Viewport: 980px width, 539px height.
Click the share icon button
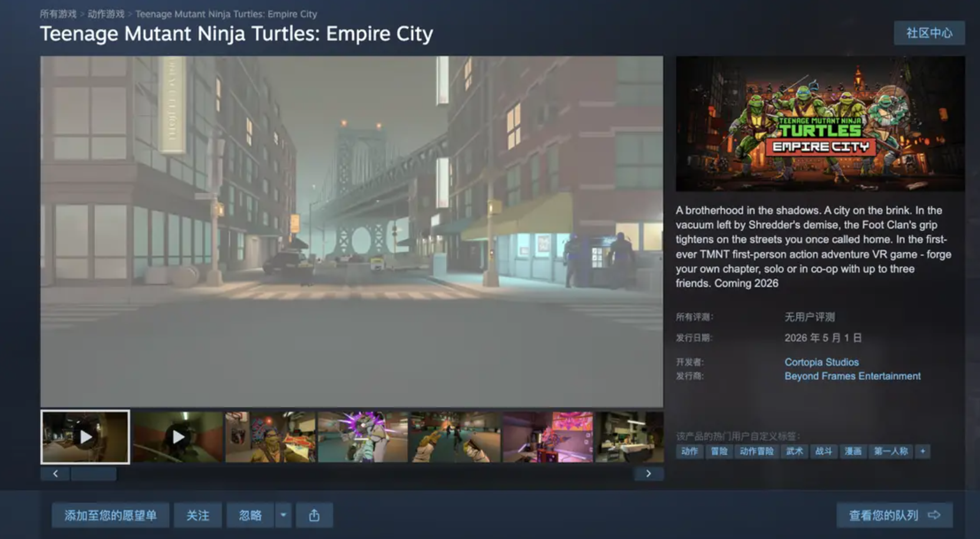[x=314, y=515]
